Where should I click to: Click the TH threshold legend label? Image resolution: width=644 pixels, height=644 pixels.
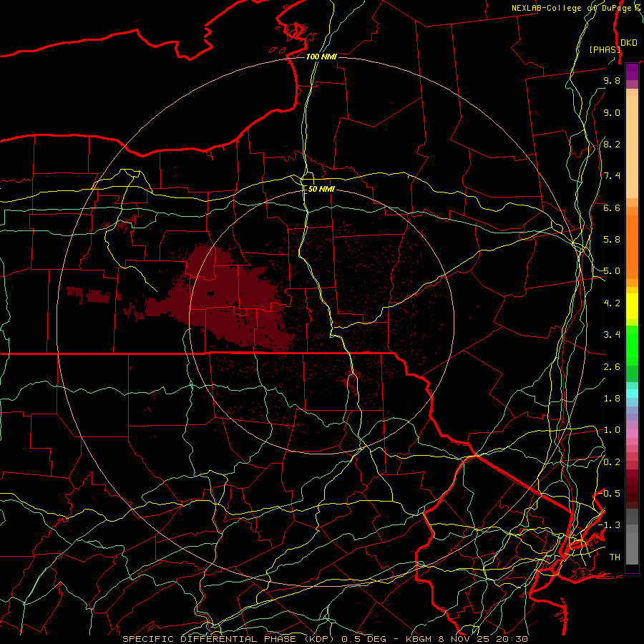click(x=615, y=557)
